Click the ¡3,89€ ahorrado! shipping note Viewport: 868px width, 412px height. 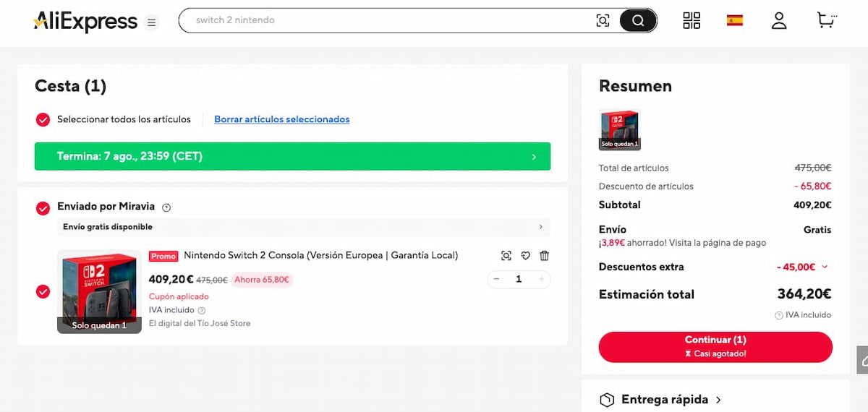coord(682,243)
